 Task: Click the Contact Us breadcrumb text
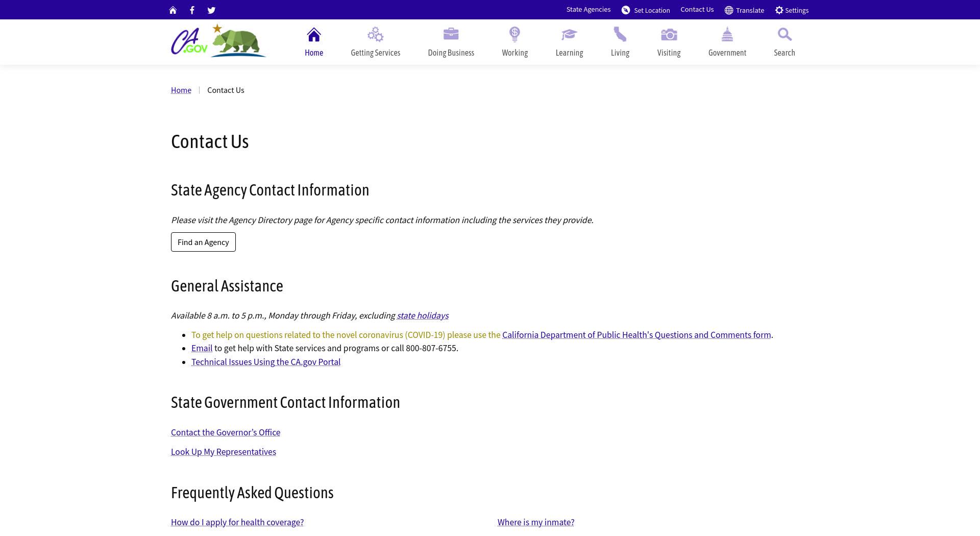point(226,90)
